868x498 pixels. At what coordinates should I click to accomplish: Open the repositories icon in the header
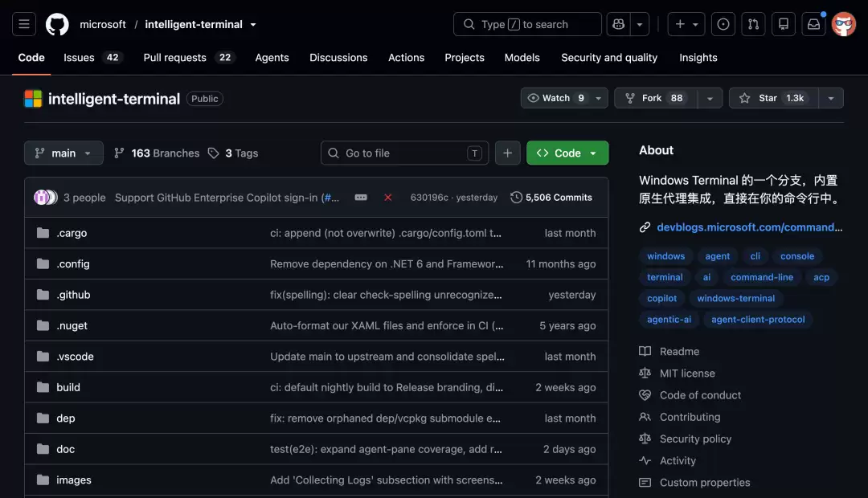tap(784, 24)
